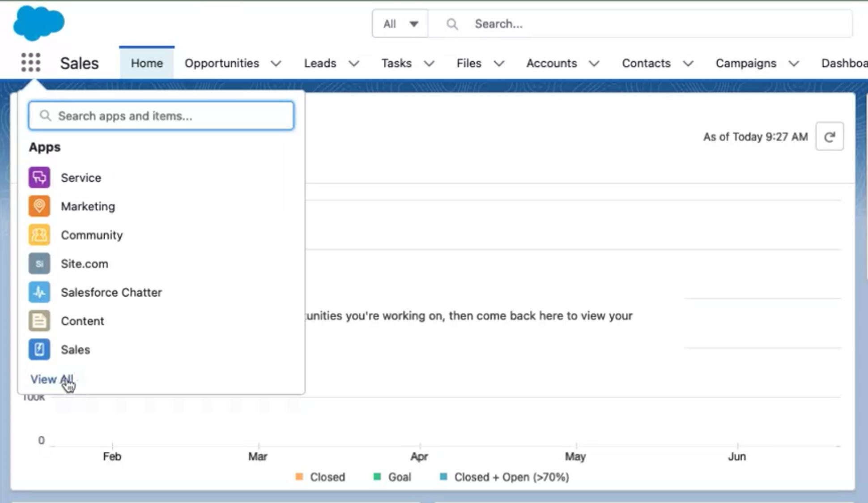
Task: Launch the Content app
Action: tap(82, 321)
